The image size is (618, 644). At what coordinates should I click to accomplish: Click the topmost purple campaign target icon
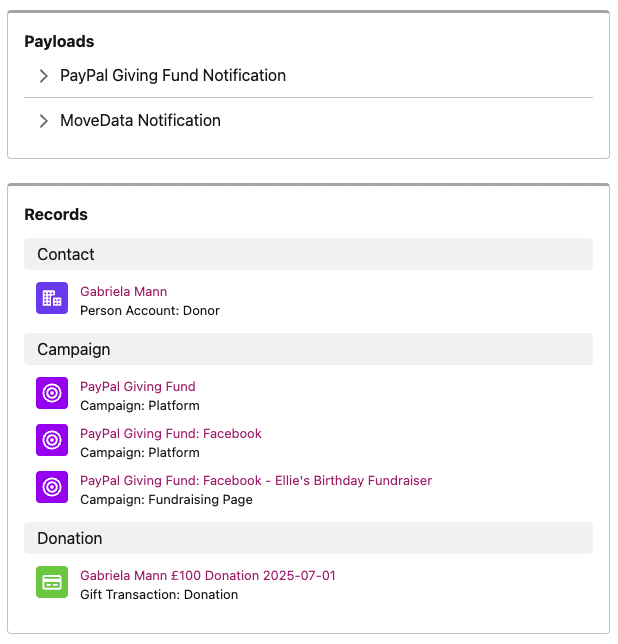coord(52,393)
